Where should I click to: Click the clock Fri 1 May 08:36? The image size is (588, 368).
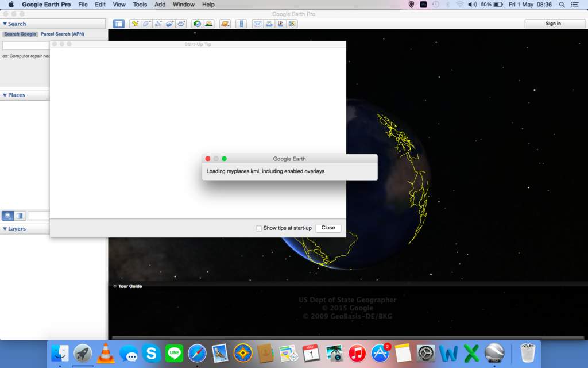click(x=530, y=5)
